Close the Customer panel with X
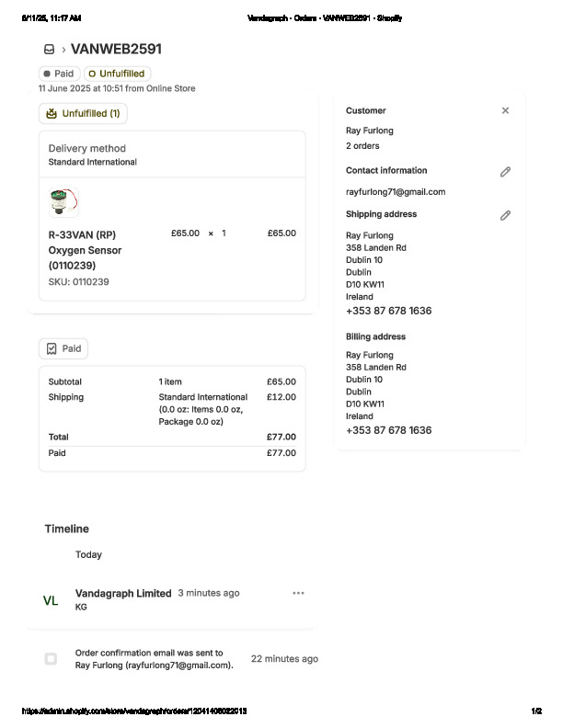This screenshot has width=563, height=728. (x=505, y=110)
